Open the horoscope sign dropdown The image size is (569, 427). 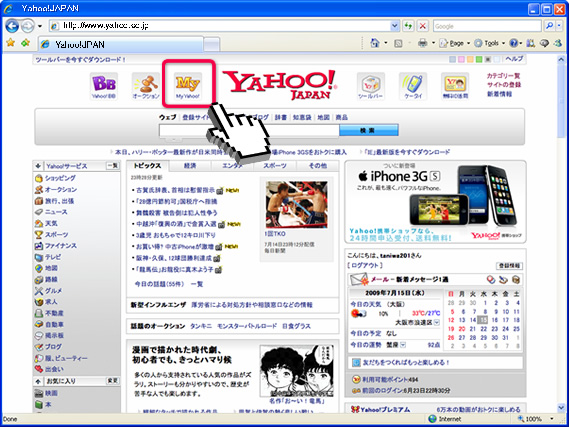pyautogui.click(x=403, y=345)
